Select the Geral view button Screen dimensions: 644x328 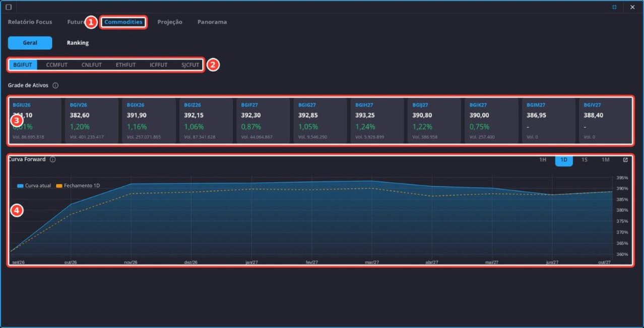(30, 43)
